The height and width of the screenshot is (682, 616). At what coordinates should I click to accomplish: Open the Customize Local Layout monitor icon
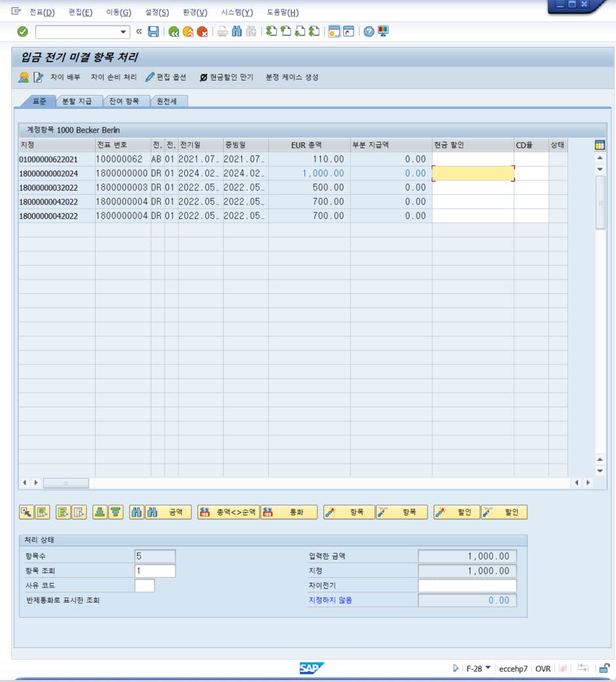pos(383,31)
